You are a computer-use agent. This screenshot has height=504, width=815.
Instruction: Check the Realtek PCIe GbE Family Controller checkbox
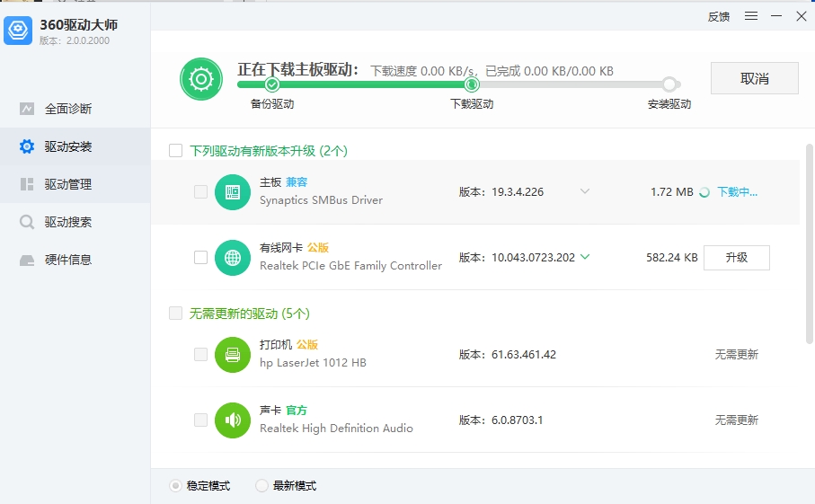point(200,257)
